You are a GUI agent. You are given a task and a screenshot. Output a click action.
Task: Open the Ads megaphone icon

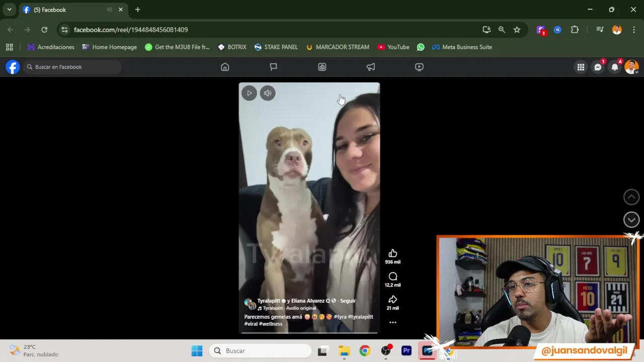(371, 67)
